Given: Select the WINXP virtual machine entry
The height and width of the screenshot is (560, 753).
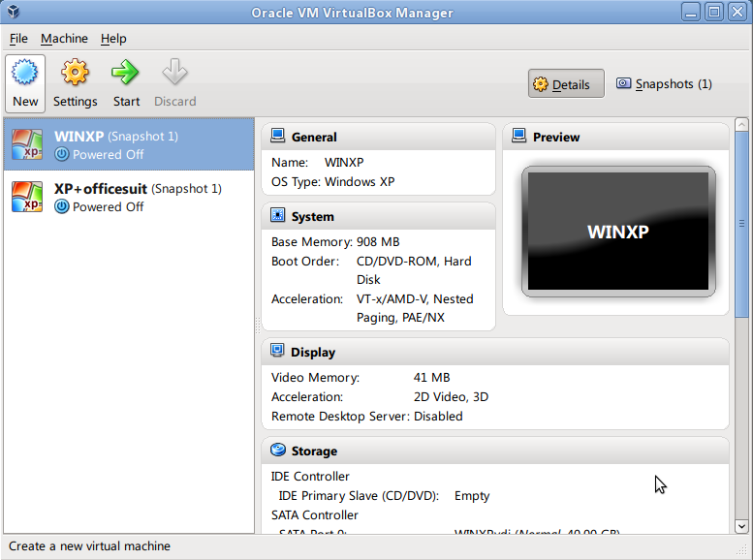Looking at the screenshot, I should (129, 144).
